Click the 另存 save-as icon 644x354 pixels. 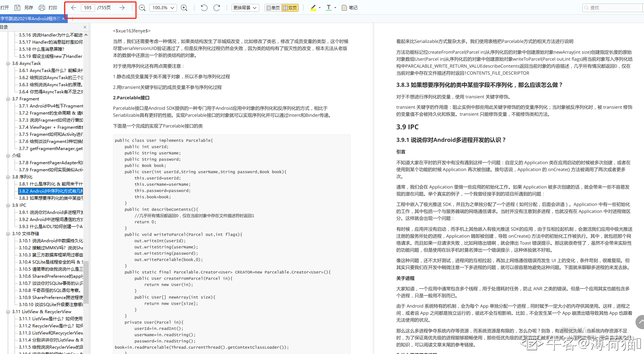17,7
